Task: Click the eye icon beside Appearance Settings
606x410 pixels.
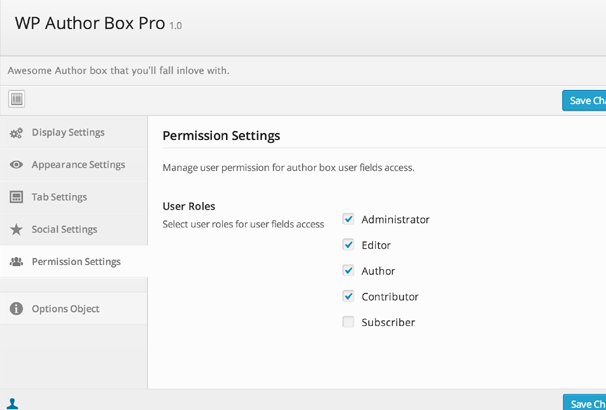Action: click(x=16, y=165)
